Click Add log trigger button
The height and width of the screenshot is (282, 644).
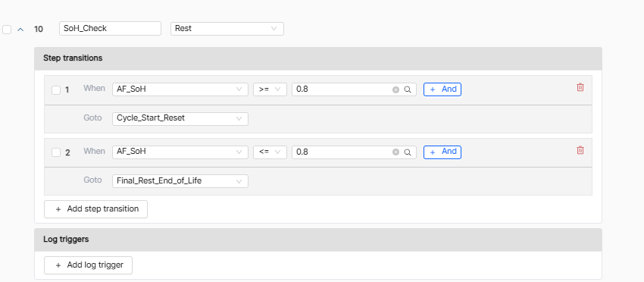(89, 265)
